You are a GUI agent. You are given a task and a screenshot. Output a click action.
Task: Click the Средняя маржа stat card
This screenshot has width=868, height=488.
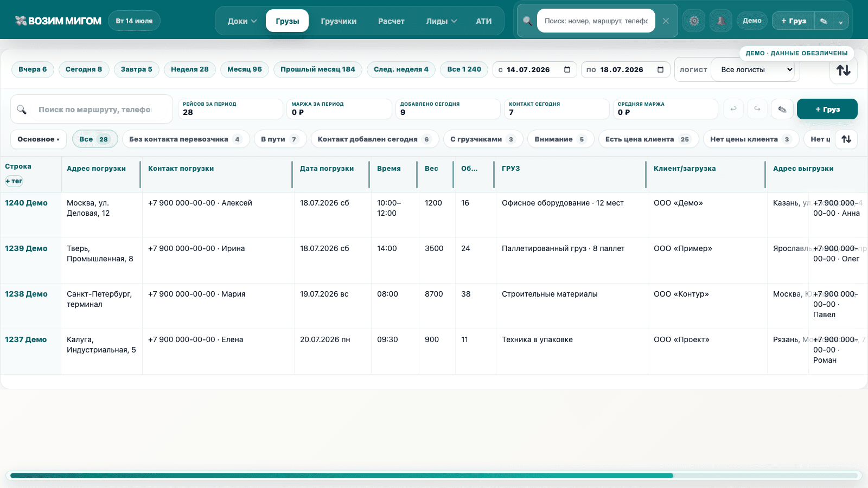coord(665,108)
